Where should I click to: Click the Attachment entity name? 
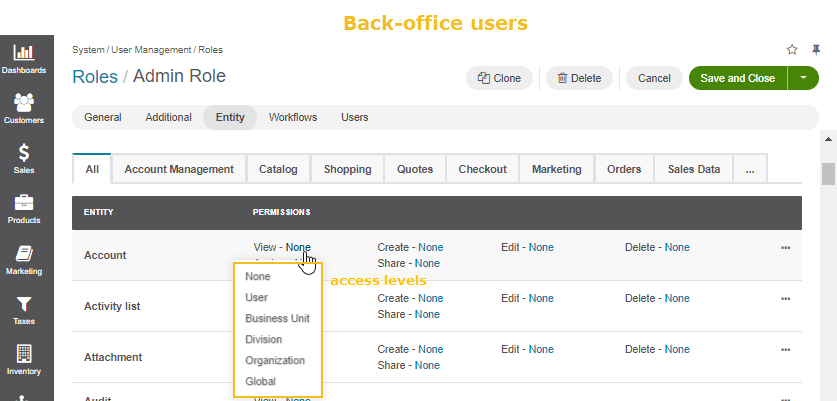[x=113, y=357]
